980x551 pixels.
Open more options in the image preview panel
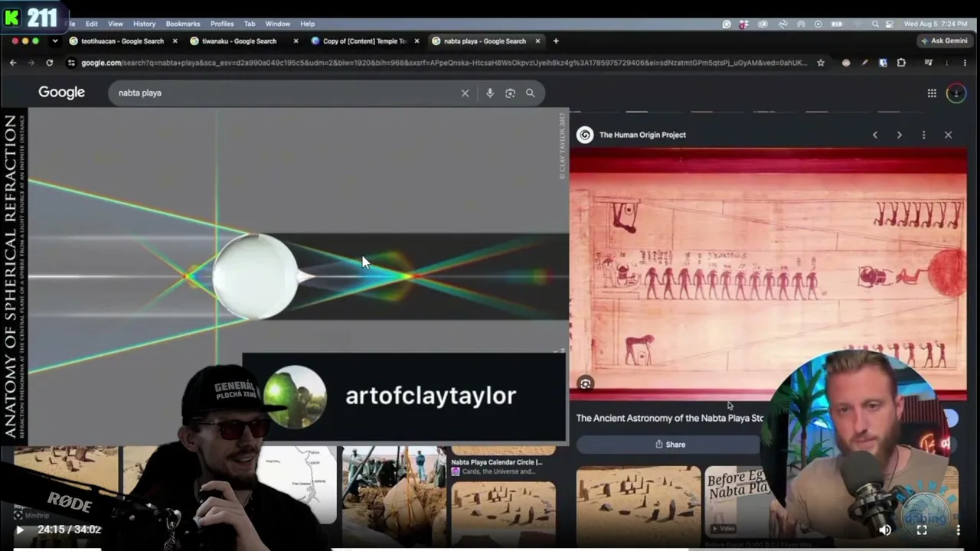coord(924,135)
